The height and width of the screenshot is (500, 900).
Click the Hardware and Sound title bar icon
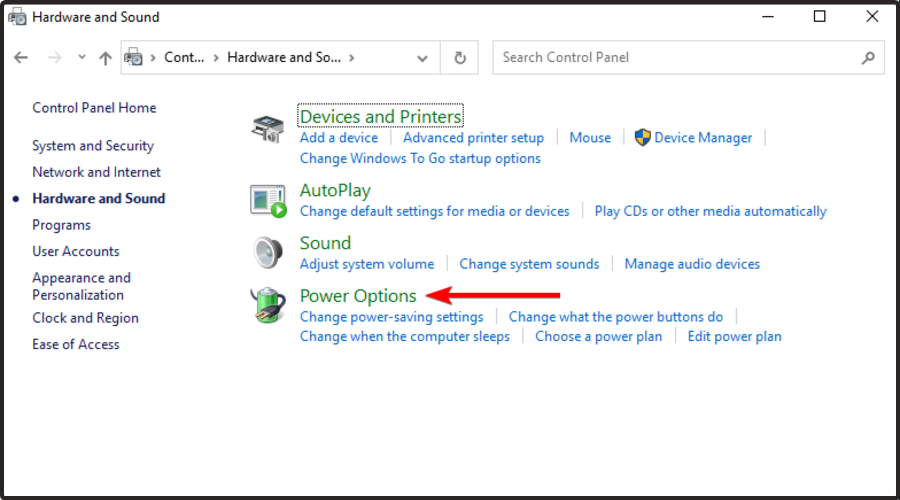17,17
